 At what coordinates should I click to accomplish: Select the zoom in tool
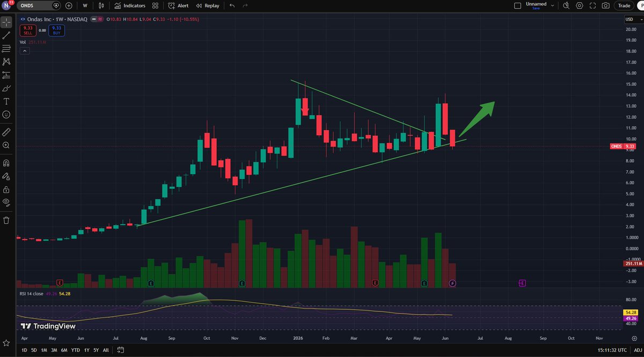point(6,145)
